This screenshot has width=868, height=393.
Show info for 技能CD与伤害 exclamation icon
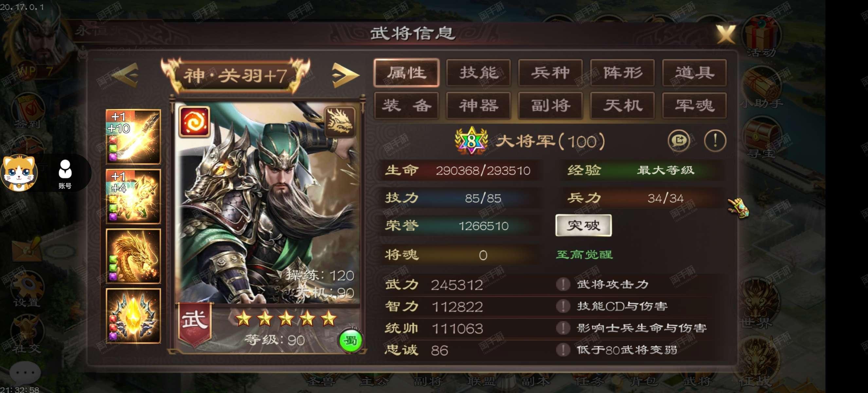click(x=563, y=306)
